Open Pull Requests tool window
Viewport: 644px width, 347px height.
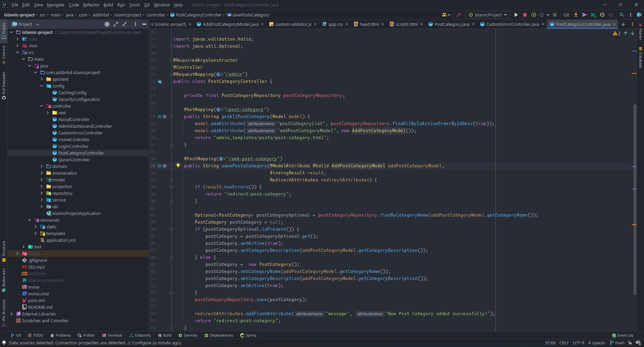pyautogui.click(x=4, y=85)
